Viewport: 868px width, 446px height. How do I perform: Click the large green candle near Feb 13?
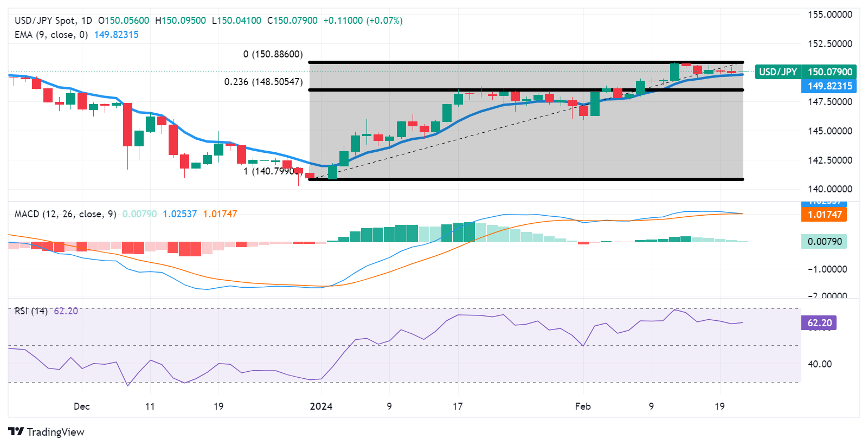click(674, 72)
